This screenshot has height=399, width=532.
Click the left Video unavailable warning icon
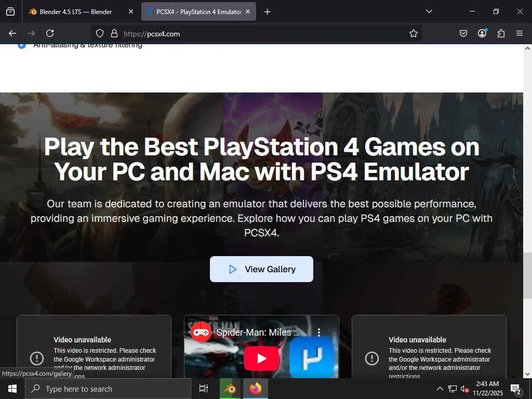(37, 358)
